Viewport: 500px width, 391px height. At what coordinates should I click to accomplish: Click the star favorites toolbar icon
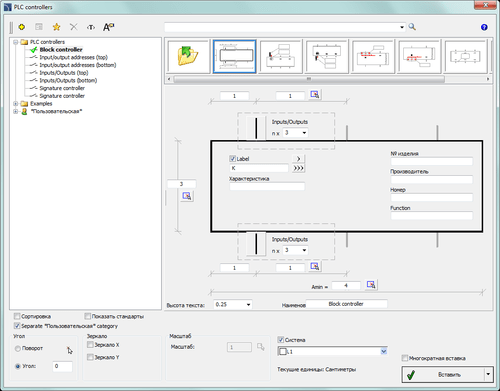click(56, 27)
